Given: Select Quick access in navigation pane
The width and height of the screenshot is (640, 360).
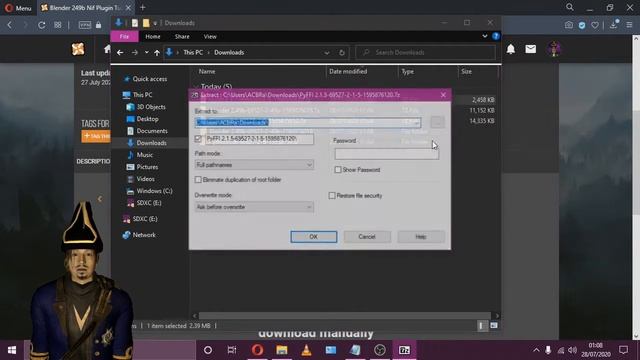Looking at the screenshot, I should (x=149, y=79).
